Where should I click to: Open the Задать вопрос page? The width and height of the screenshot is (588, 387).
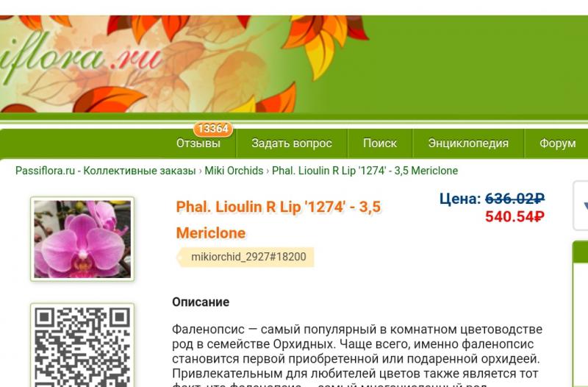pos(292,143)
